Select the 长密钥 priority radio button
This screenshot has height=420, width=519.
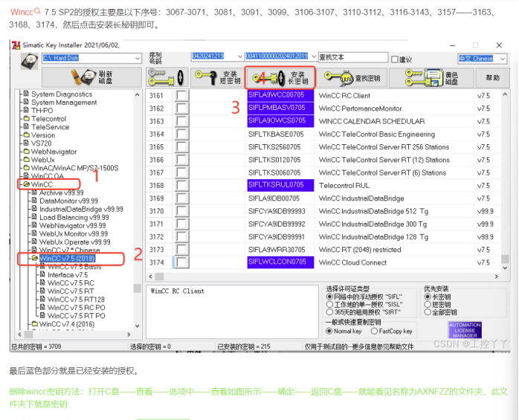(428, 297)
